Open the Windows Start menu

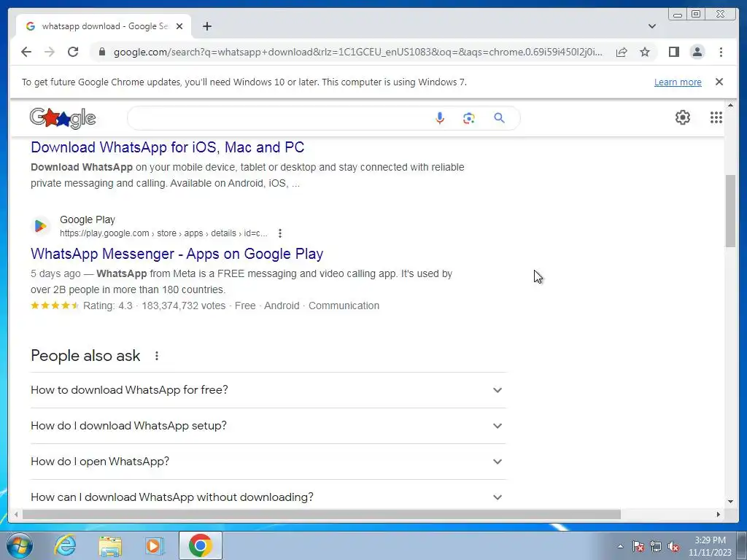[20, 545]
